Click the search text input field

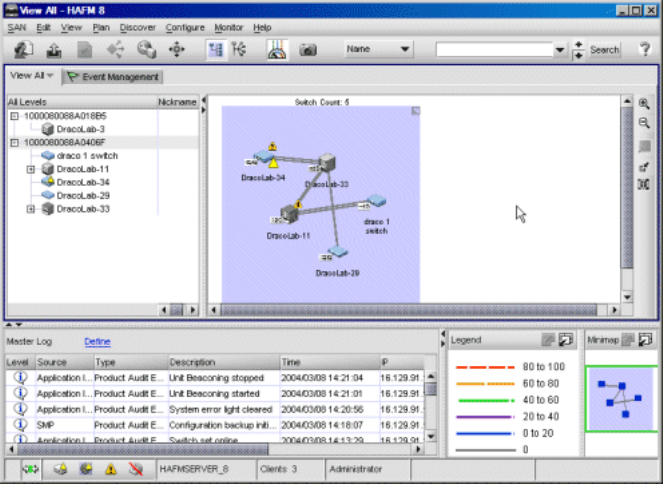point(494,50)
